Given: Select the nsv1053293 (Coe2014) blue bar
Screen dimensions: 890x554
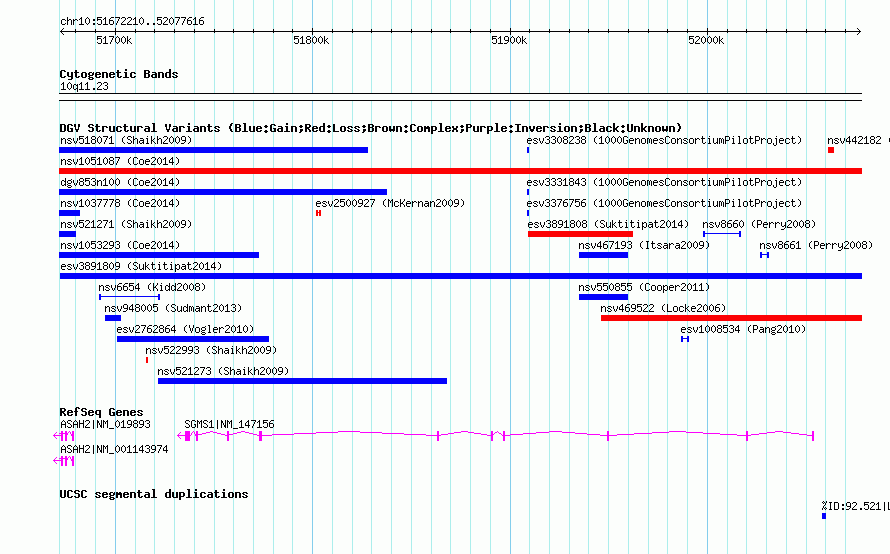Looking at the screenshot, I should tap(159, 255).
